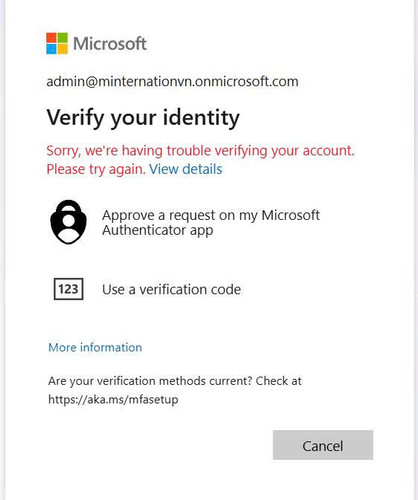Click the word Sorry in error message
418x500 pixels.
63,151
